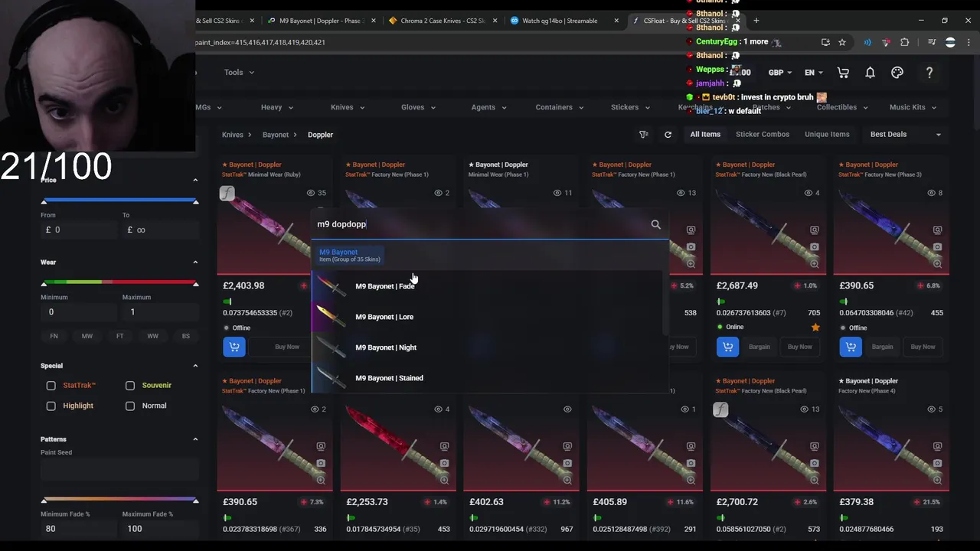Expand the Knives category dropdown
The image size is (980, 551).
click(x=347, y=107)
